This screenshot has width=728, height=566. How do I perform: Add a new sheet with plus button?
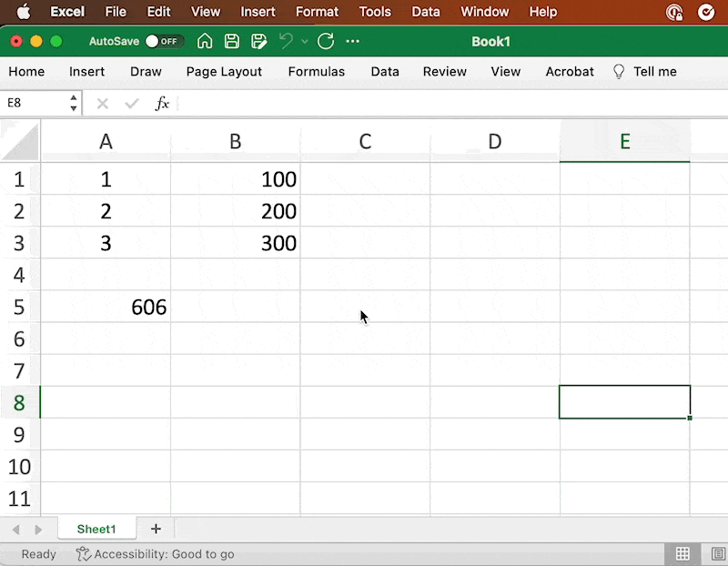coord(156,529)
